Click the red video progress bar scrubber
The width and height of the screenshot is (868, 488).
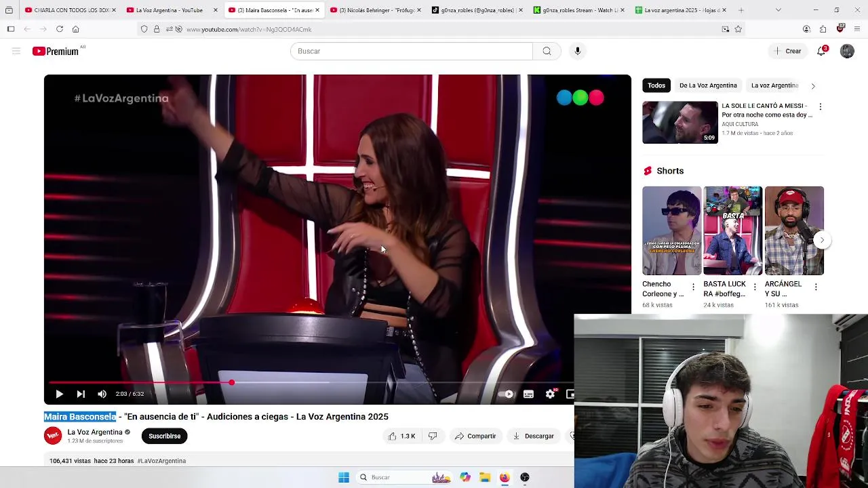[231, 383]
